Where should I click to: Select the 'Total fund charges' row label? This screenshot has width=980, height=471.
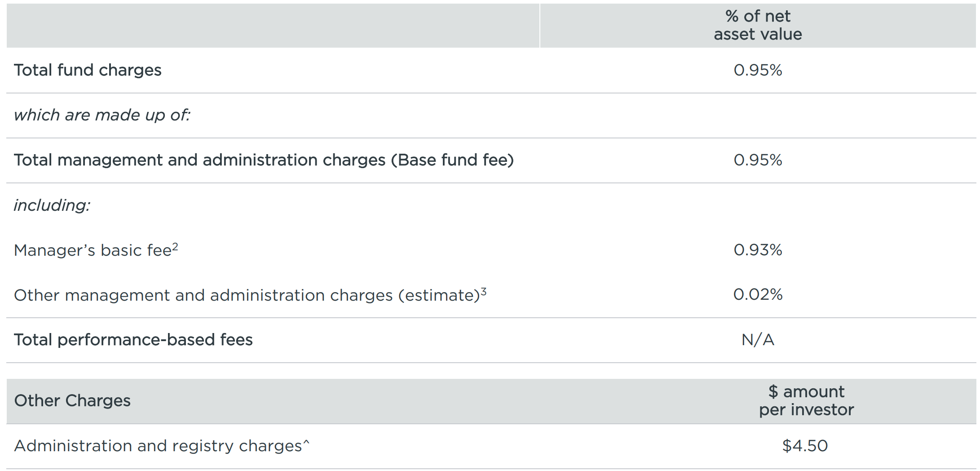[88, 70]
